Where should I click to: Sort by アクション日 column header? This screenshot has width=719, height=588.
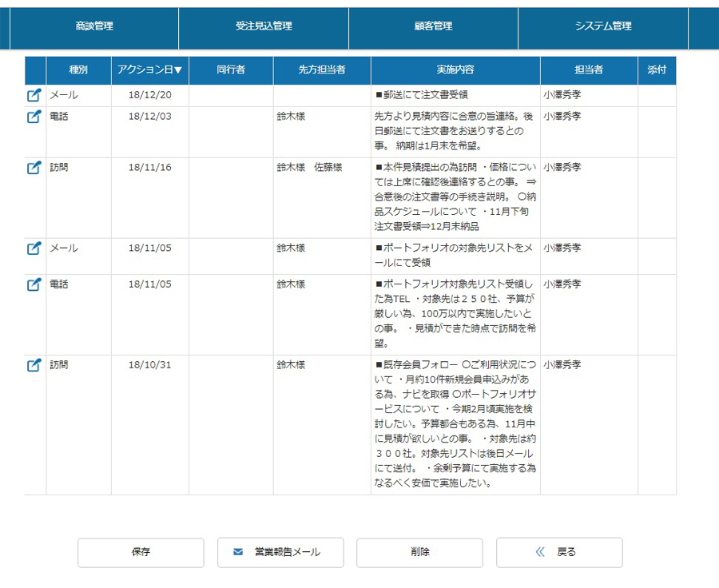[149, 70]
